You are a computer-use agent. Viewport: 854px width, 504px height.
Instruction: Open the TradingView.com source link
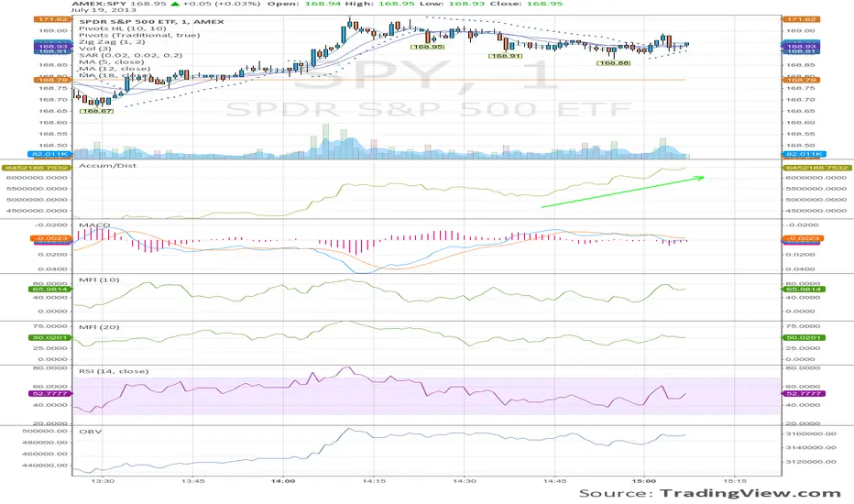[x=750, y=493]
